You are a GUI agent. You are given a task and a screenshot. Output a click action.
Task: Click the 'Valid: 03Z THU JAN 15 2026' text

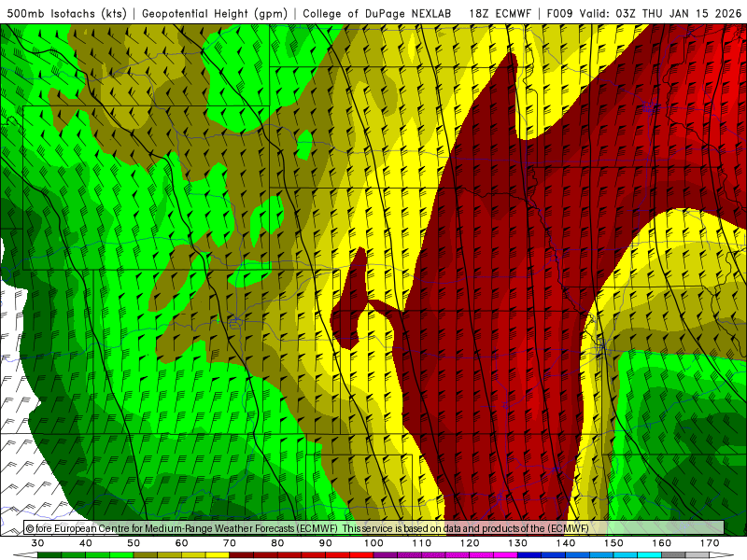tap(660, 13)
